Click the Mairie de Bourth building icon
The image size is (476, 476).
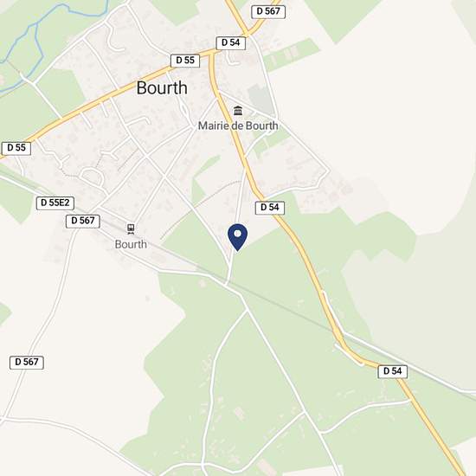click(x=238, y=111)
